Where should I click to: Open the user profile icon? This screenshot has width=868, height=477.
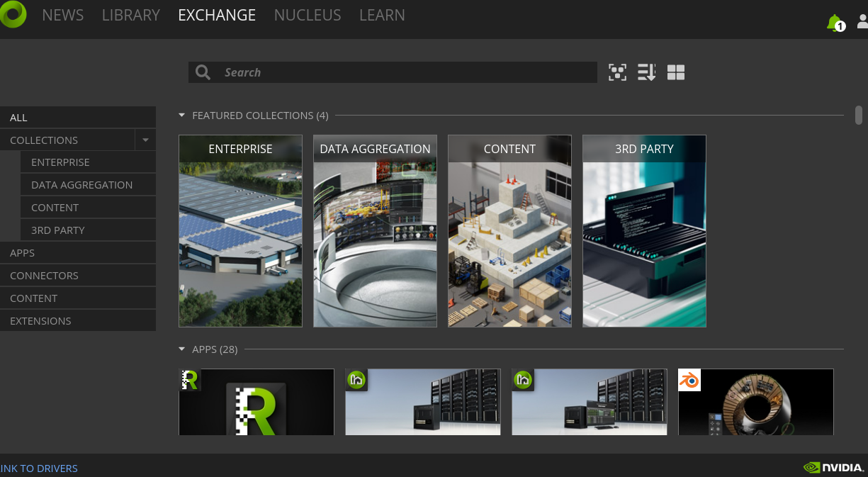862,23
